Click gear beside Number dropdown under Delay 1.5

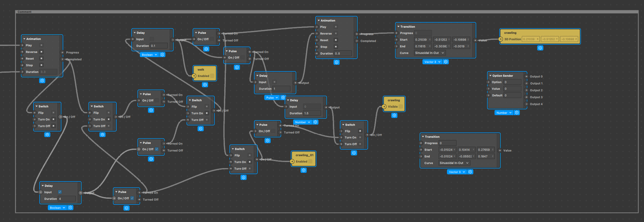315,122
